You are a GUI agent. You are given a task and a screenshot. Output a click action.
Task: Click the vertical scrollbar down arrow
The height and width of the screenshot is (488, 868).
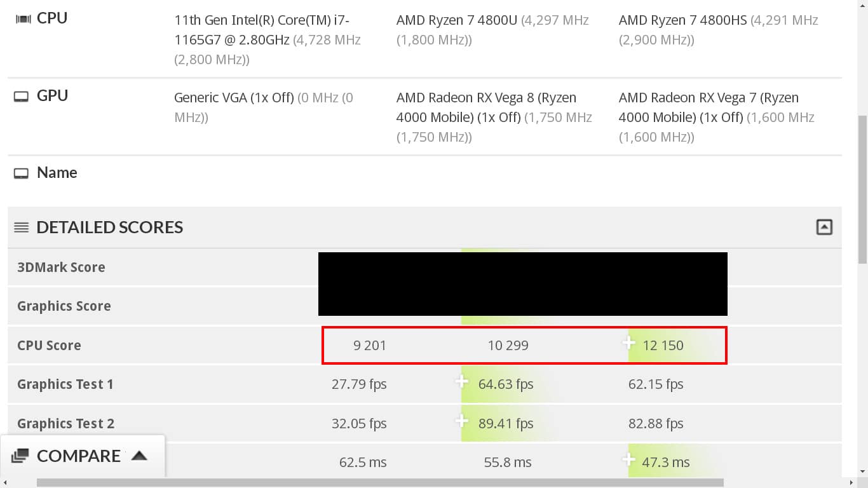862,471
